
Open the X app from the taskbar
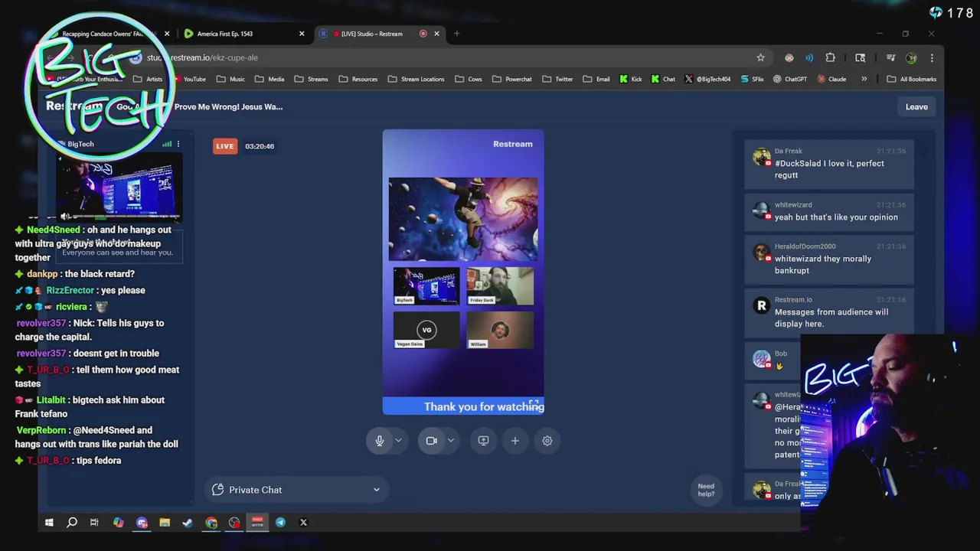click(303, 523)
